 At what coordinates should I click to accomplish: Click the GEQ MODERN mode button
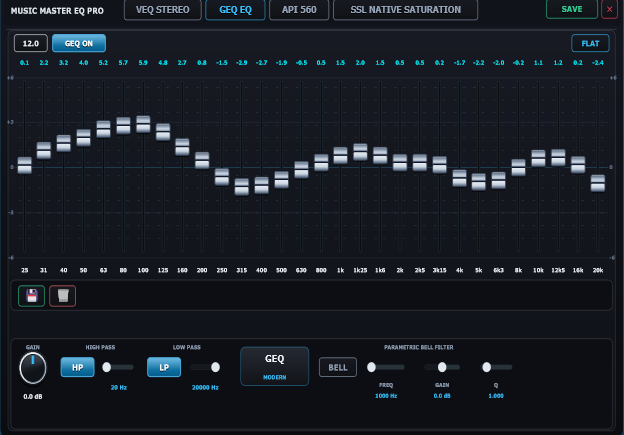(x=275, y=366)
